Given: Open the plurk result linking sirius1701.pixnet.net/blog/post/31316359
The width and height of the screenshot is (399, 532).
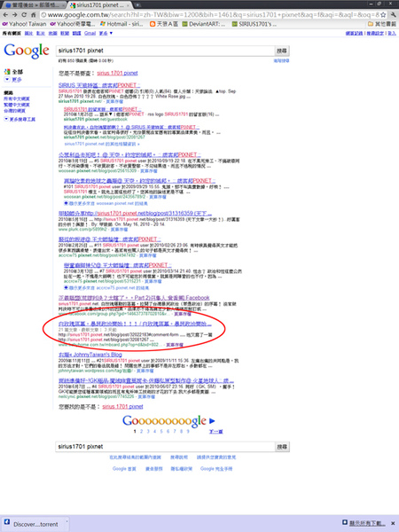Looking at the screenshot, I should click(135, 214).
